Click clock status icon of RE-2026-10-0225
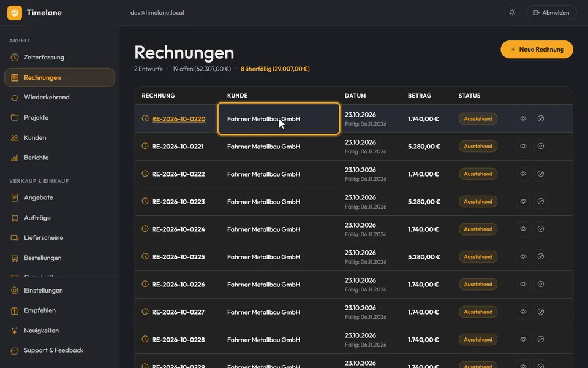588x368 pixels. click(x=145, y=256)
